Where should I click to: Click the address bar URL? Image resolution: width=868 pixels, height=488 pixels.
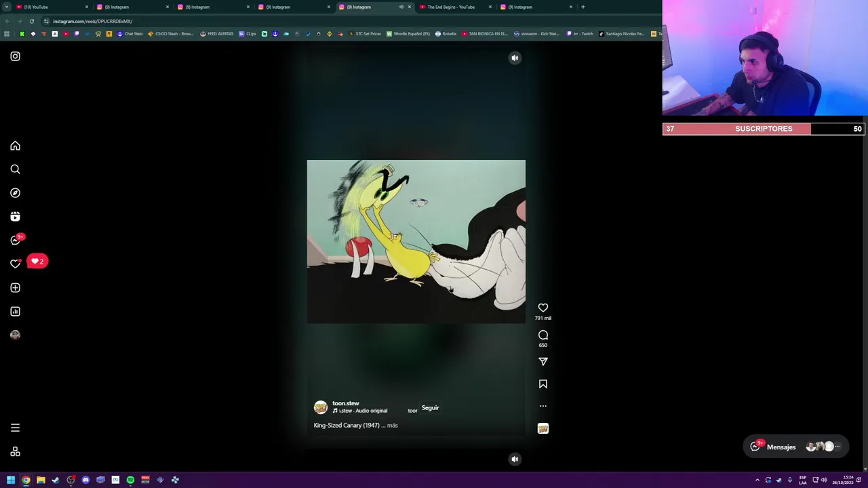click(x=92, y=21)
